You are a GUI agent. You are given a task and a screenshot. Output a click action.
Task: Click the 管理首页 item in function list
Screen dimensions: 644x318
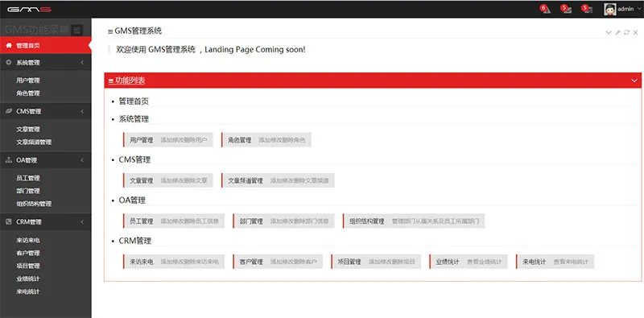pyautogui.click(x=134, y=101)
